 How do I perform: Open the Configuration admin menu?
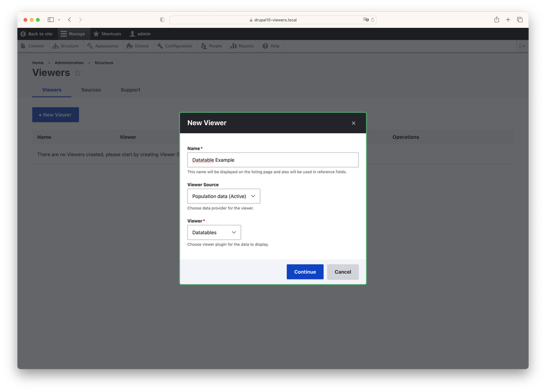[174, 46]
